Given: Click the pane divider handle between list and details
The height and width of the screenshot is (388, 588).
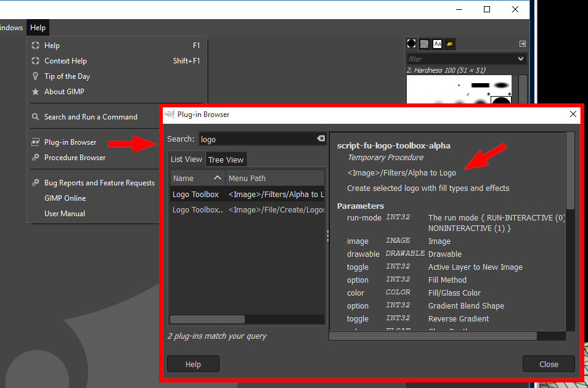Looking at the screenshot, I should pos(328,236).
